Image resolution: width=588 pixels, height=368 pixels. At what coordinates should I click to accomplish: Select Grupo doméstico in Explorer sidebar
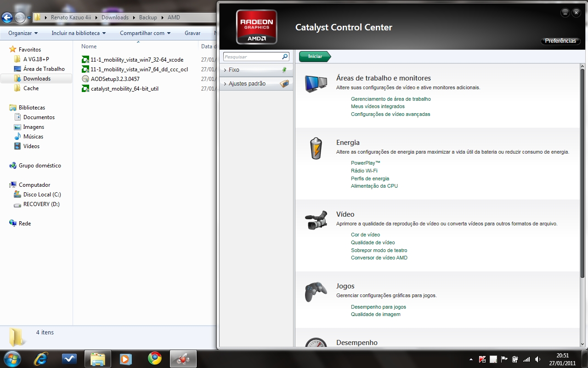(40, 166)
